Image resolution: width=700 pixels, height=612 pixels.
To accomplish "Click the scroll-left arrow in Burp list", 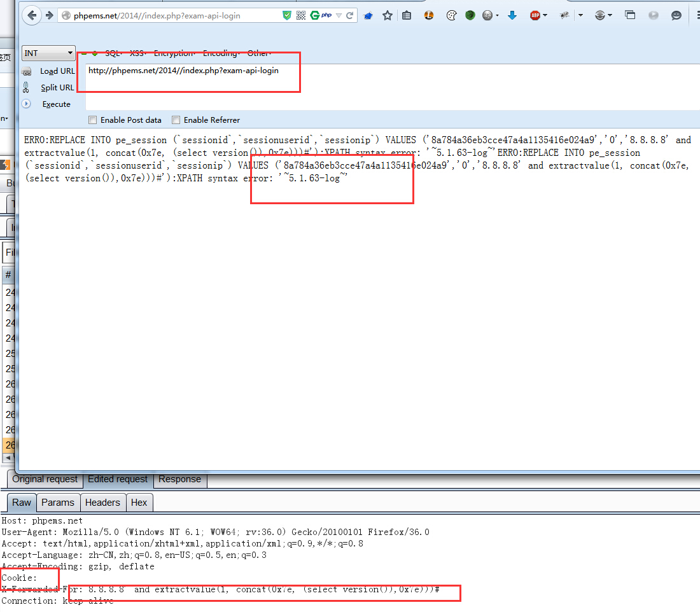I will 8,457.
